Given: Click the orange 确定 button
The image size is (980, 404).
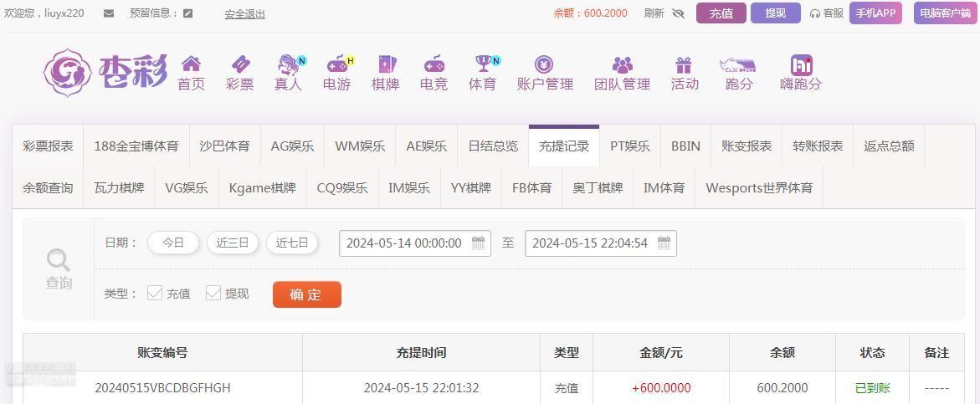Looking at the screenshot, I should click(x=307, y=294).
